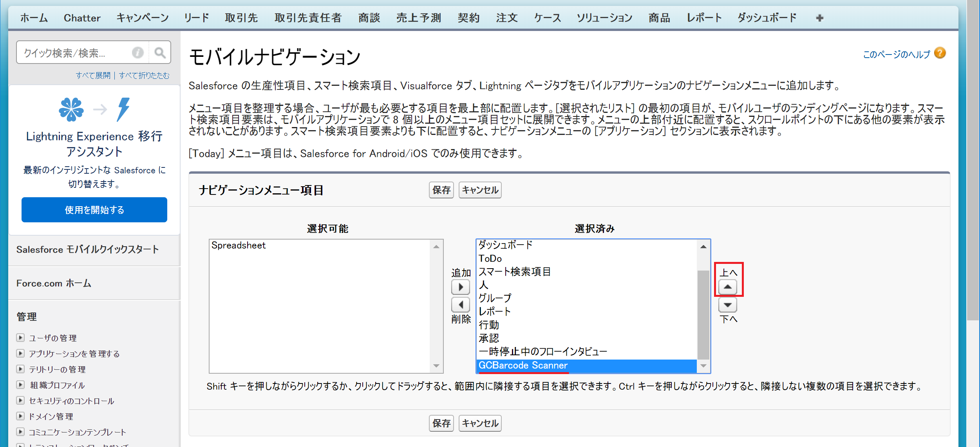Open Salesforce モバイルクイックスタート
Viewport: 980px width, 447px height.
[x=88, y=249]
